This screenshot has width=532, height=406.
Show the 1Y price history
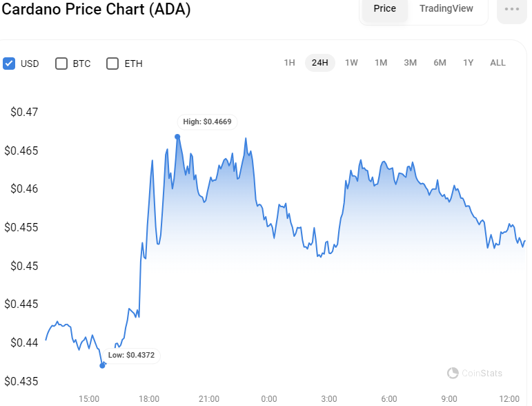click(469, 63)
